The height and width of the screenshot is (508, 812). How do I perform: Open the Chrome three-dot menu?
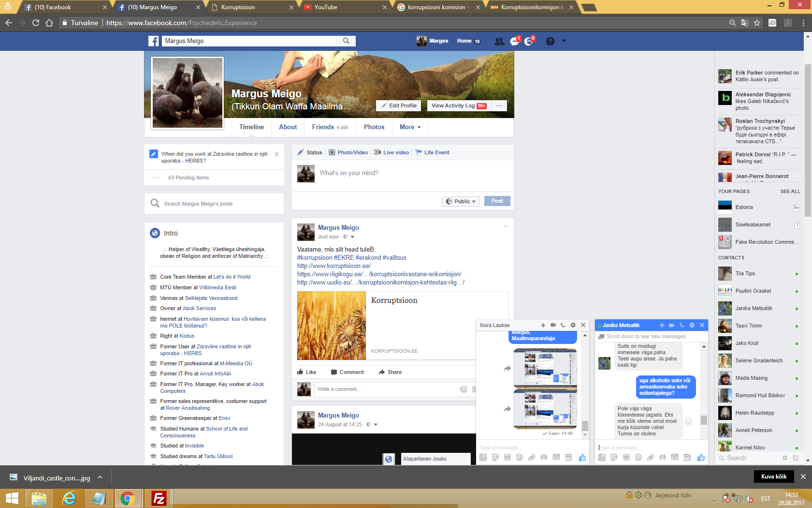pos(804,23)
